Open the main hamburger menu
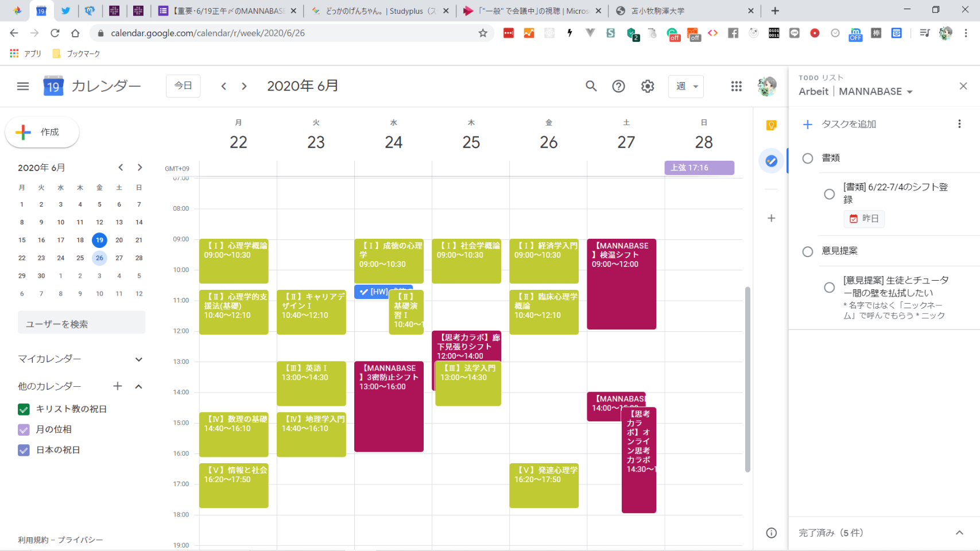The height and width of the screenshot is (551, 980). [x=23, y=86]
